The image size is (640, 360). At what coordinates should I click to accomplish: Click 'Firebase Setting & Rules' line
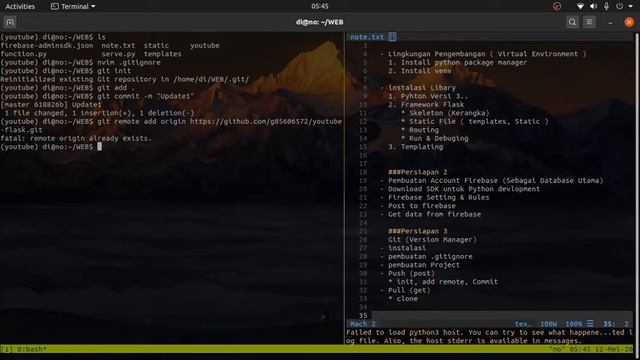(x=434, y=197)
